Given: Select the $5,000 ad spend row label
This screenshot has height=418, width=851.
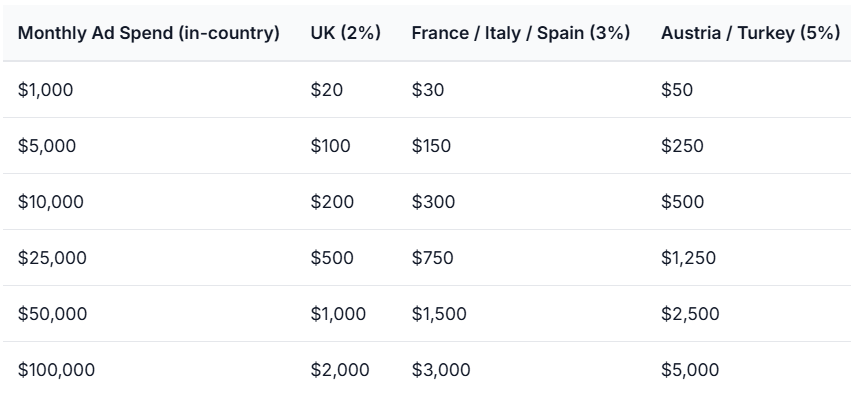Looking at the screenshot, I should click(47, 146).
